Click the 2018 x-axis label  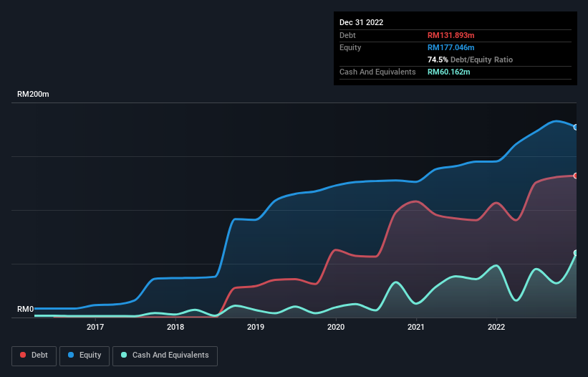click(175, 327)
